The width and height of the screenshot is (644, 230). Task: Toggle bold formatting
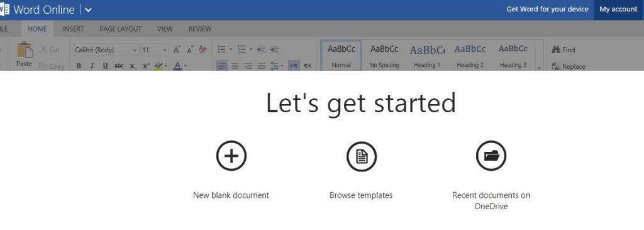[x=79, y=66]
